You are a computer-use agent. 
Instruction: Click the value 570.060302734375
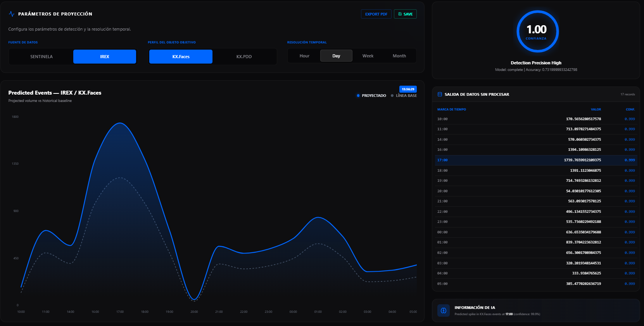585,140
